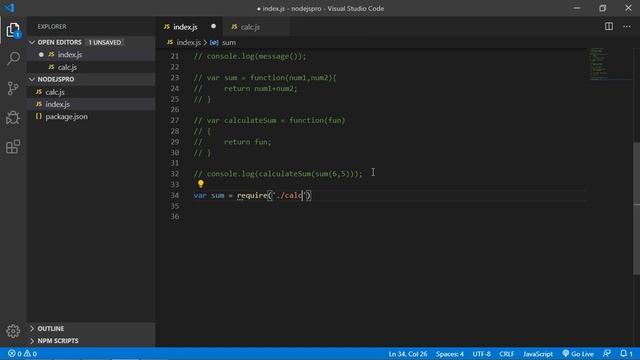Restore down the VS Code window

602,8
